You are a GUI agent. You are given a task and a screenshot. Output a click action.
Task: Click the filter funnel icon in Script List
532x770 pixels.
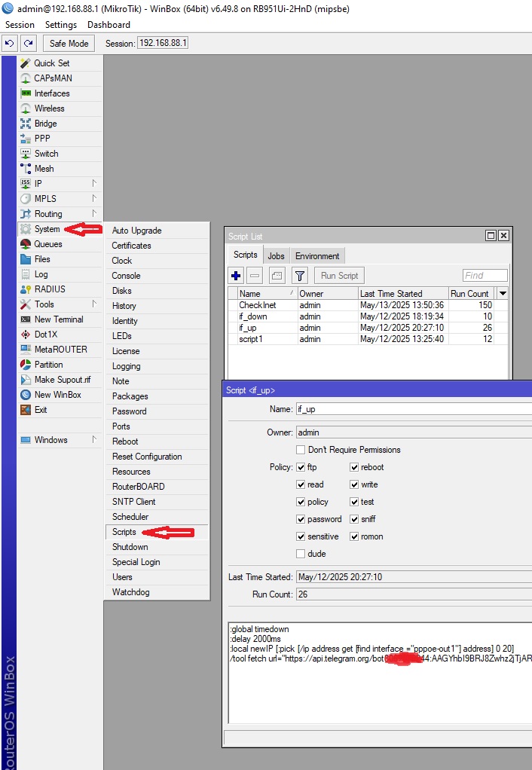299,276
